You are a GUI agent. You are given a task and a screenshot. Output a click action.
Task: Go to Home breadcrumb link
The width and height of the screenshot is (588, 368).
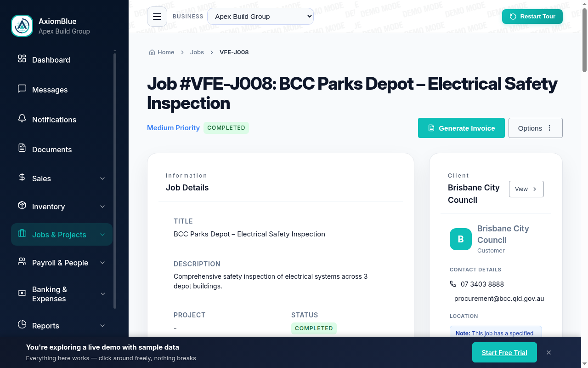[162, 52]
